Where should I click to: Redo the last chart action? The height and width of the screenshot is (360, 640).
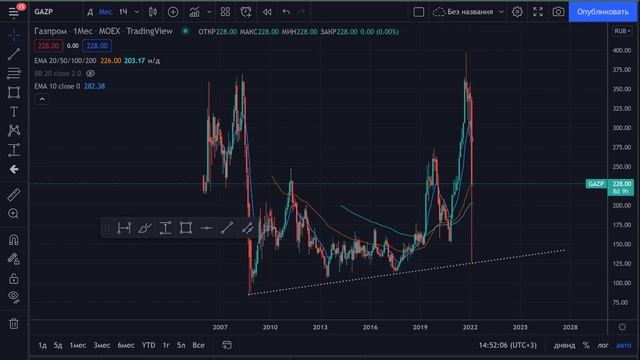[x=301, y=12]
